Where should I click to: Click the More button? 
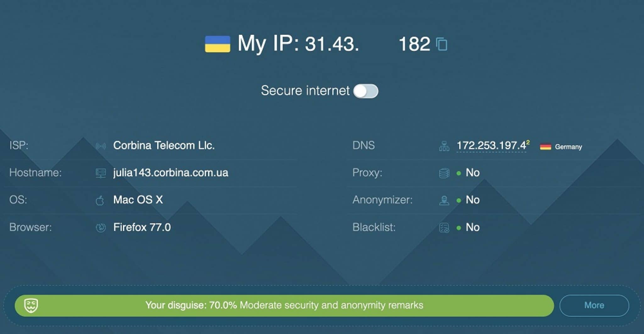tap(594, 305)
